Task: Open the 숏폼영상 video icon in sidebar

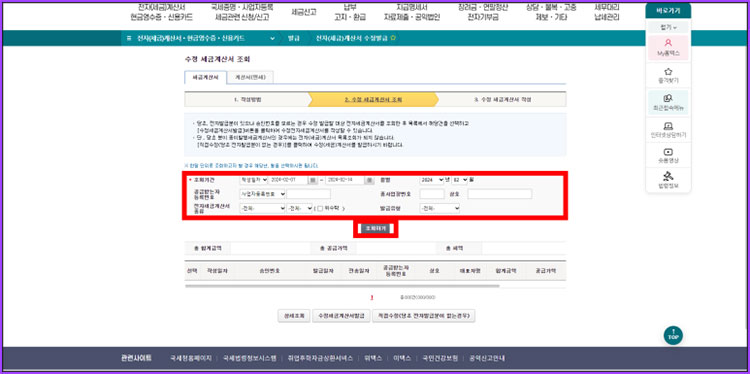Action: pos(668,156)
